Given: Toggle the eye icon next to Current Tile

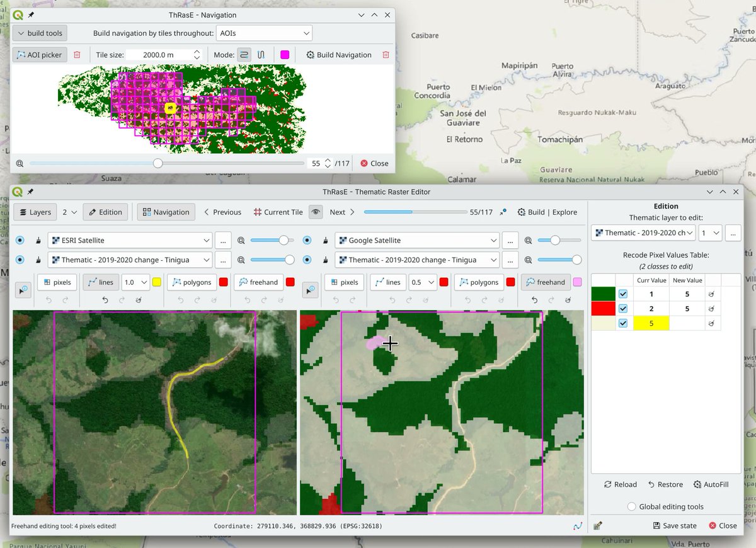Looking at the screenshot, I should pos(316,212).
